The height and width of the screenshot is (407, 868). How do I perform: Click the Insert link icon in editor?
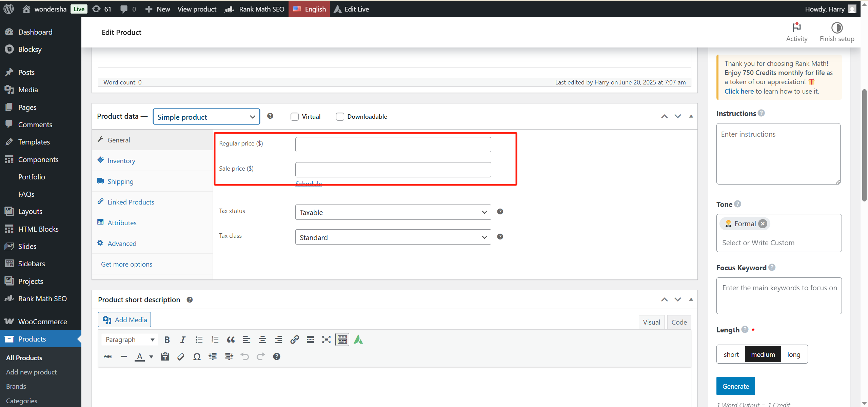294,340
